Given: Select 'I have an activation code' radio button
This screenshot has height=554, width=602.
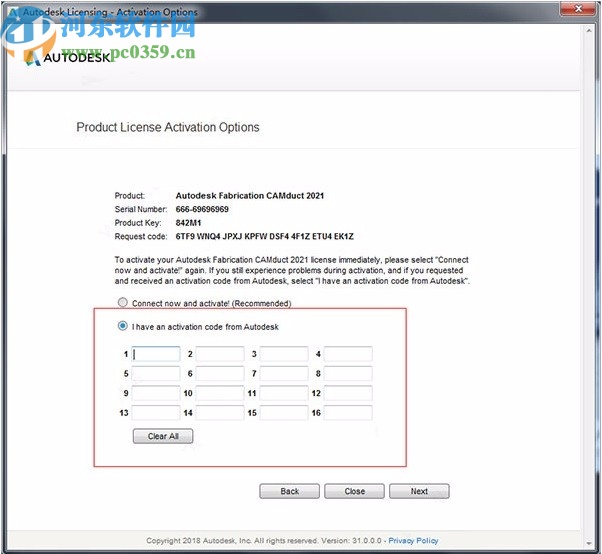Looking at the screenshot, I should pyautogui.click(x=122, y=326).
